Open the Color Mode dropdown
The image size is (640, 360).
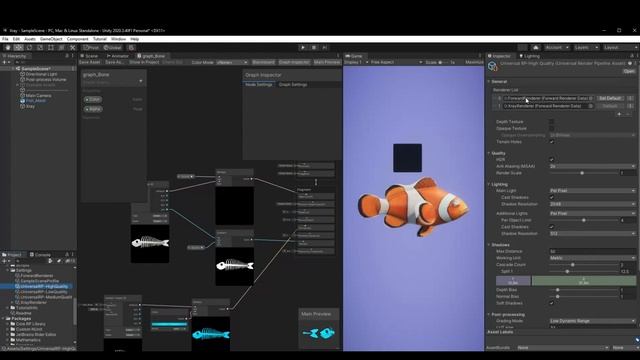coord(232,62)
